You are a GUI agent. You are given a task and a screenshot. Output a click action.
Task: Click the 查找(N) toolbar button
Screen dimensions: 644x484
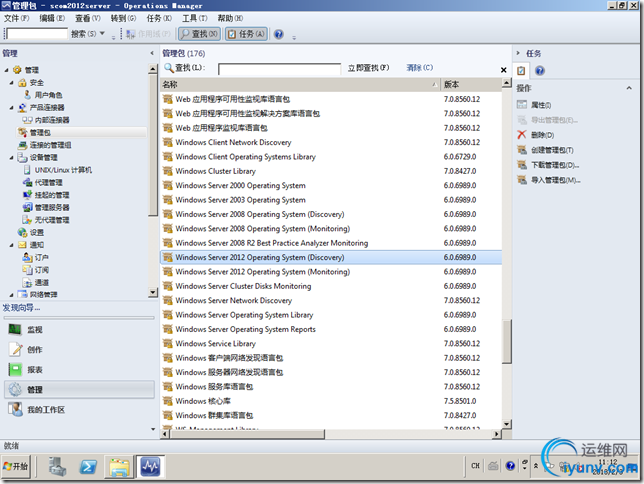pyautogui.click(x=199, y=34)
